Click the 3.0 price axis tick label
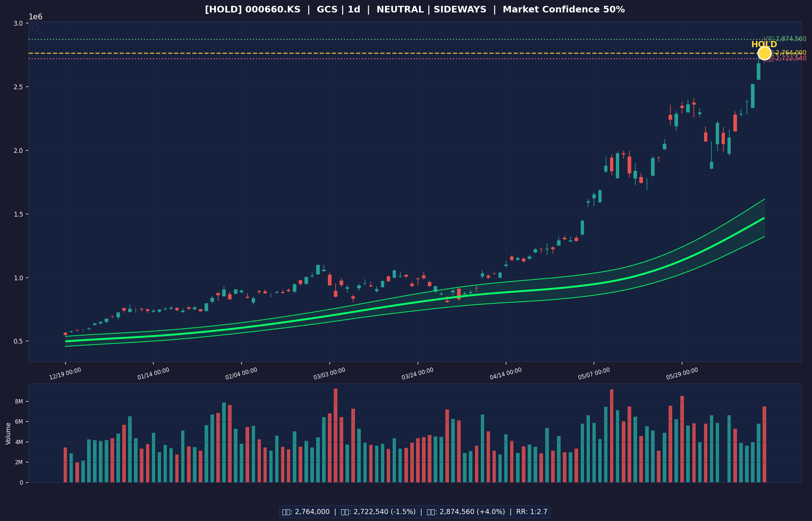Image resolution: width=812 pixels, height=521 pixels. pyautogui.click(x=18, y=23)
